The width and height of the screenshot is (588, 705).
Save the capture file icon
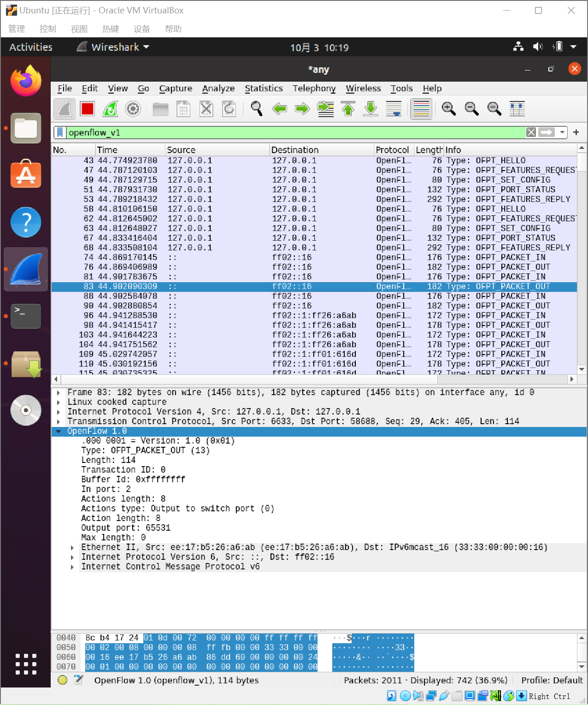point(183,109)
